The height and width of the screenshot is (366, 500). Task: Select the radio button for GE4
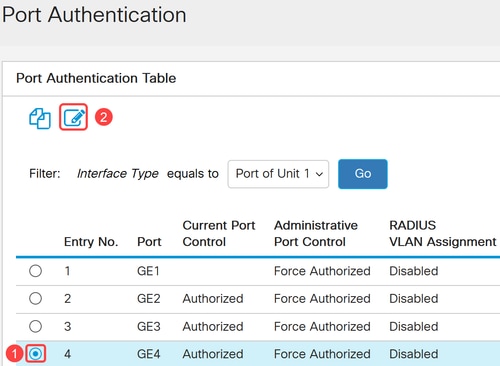(35, 354)
